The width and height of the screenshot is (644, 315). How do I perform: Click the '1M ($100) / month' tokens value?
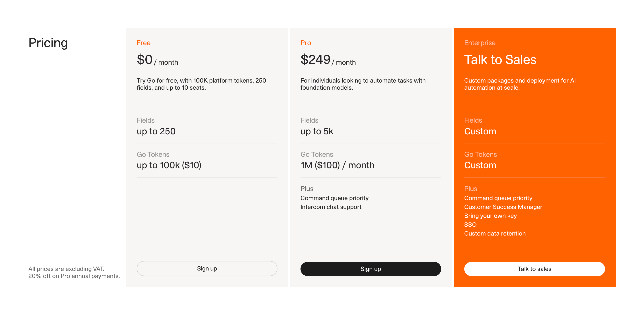click(337, 165)
